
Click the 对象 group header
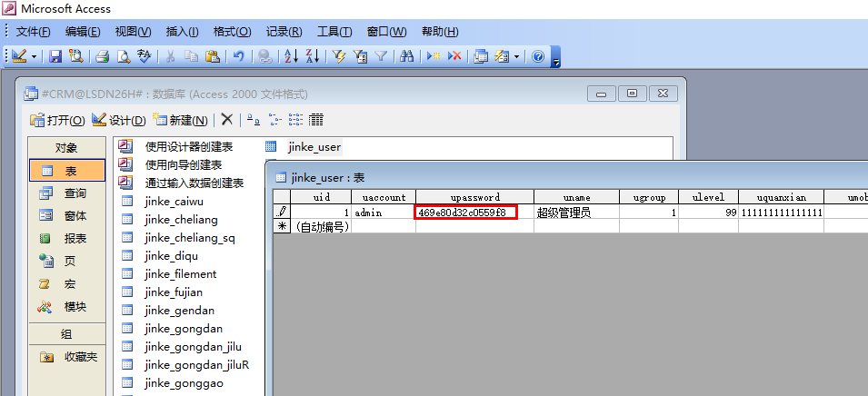point(67,148)
